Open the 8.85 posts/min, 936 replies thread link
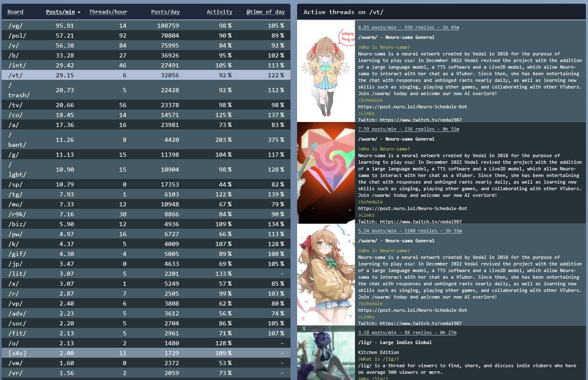This screenshot has height=380, width=588. (409, 27)
